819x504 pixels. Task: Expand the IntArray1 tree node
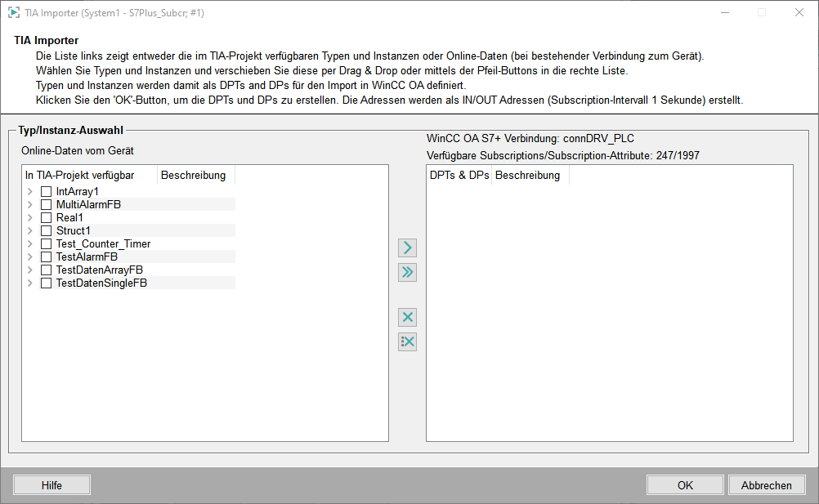pyautogui.click(x=29, y=191)
